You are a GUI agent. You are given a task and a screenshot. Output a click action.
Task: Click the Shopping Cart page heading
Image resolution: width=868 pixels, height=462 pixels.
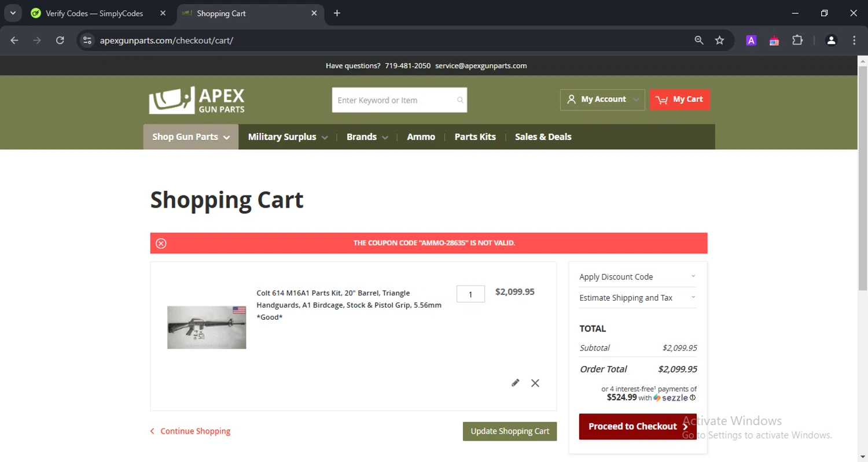click(x=227, y=200)
